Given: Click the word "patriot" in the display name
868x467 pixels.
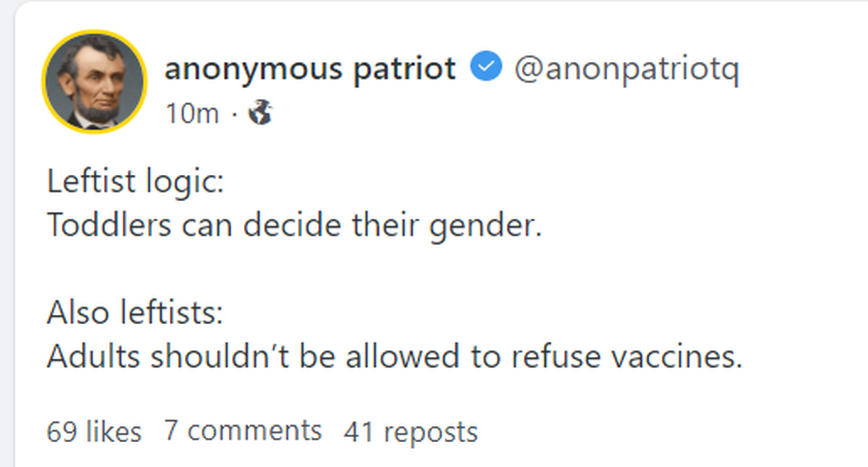Looking at the screenshot, I should click(x=405, y=68).
